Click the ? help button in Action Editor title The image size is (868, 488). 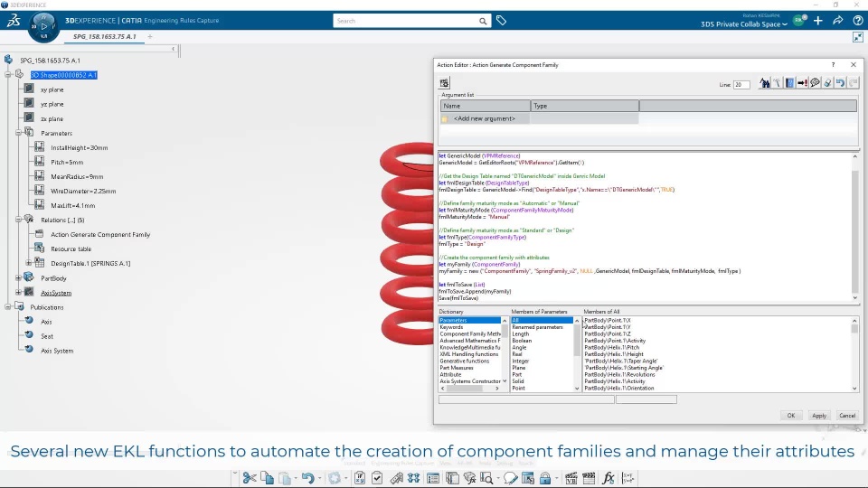(x=833, y=65)
